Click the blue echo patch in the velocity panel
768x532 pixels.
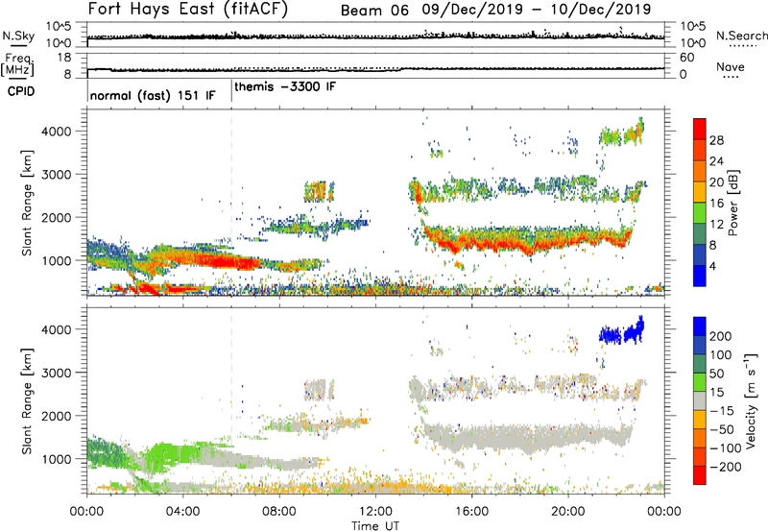point(622,333)
